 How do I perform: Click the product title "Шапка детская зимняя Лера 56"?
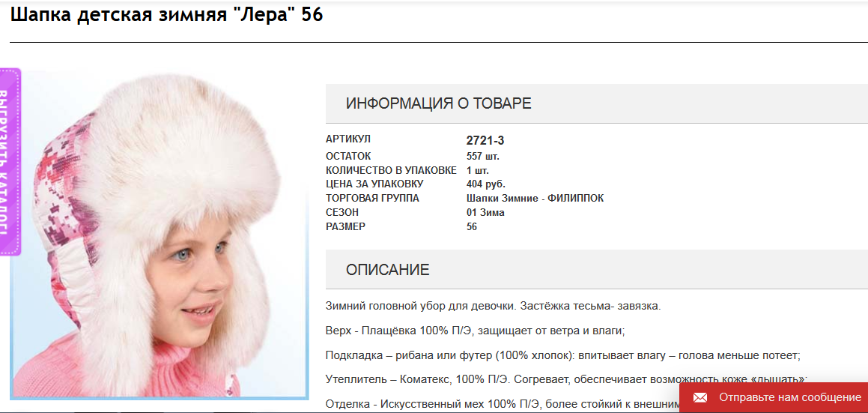click(x=166, y=15)
